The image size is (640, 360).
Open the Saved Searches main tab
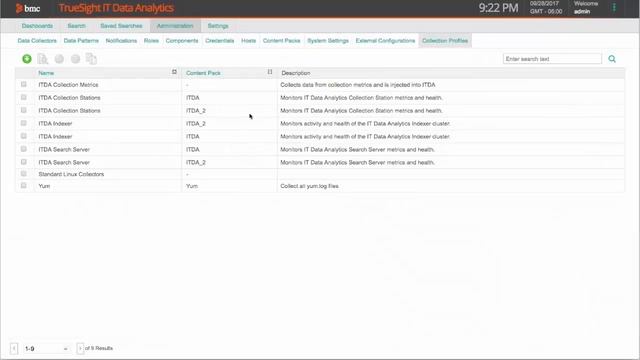point(121,26)
